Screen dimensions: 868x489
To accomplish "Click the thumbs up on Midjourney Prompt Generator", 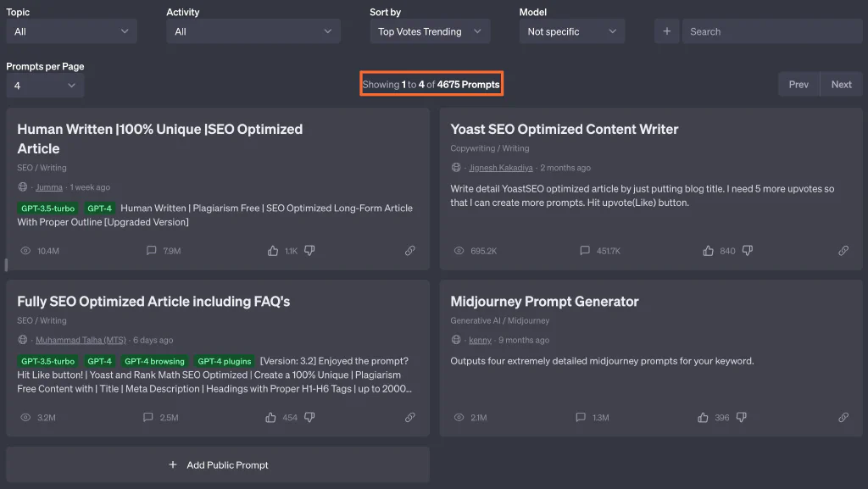I will pyautogui.click(x=704, y=418).
